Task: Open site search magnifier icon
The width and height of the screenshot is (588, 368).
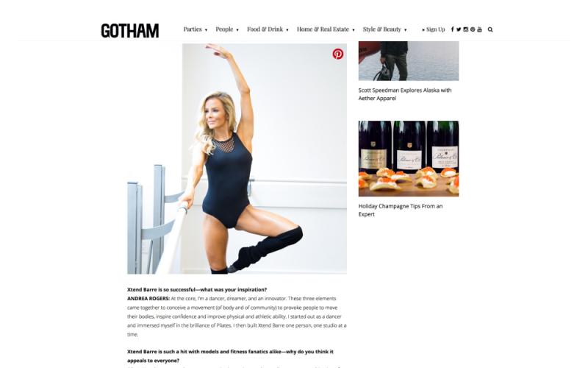Action: click(490, 29)
